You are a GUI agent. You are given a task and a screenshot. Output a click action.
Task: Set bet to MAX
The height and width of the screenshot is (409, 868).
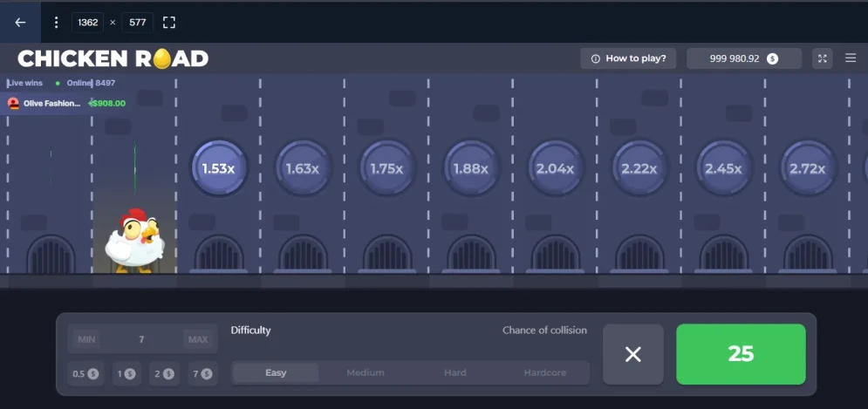[198, 339]
